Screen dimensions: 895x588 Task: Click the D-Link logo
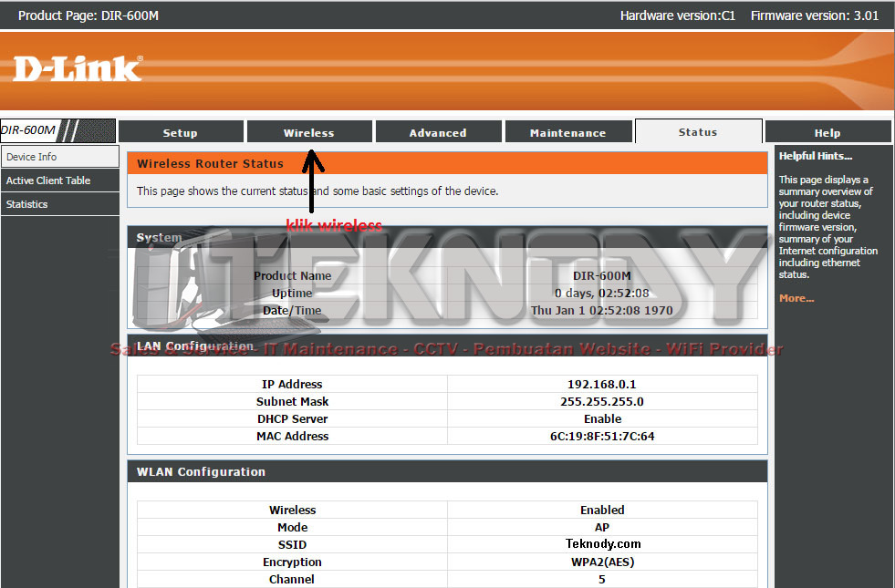pos(78,68)
